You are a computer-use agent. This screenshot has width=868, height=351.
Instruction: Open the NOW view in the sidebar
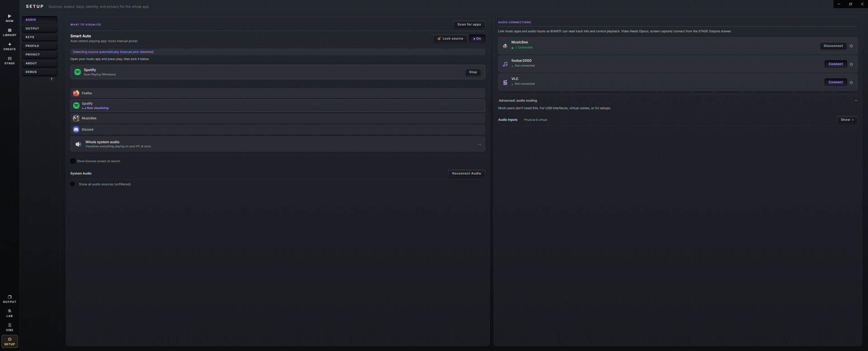pos(9,18)
